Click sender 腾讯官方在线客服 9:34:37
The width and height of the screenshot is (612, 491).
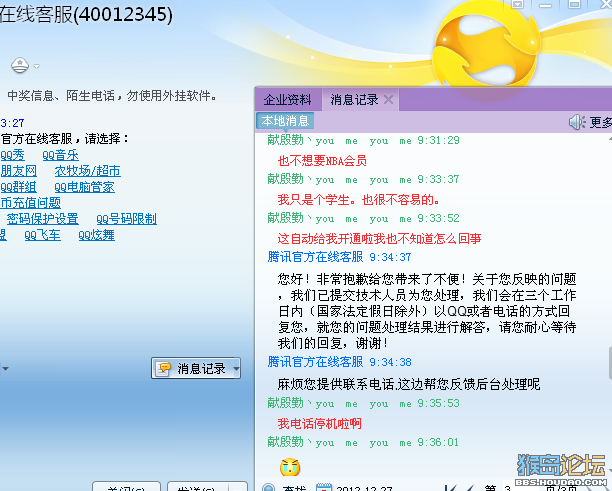click(x=339, y=257)
